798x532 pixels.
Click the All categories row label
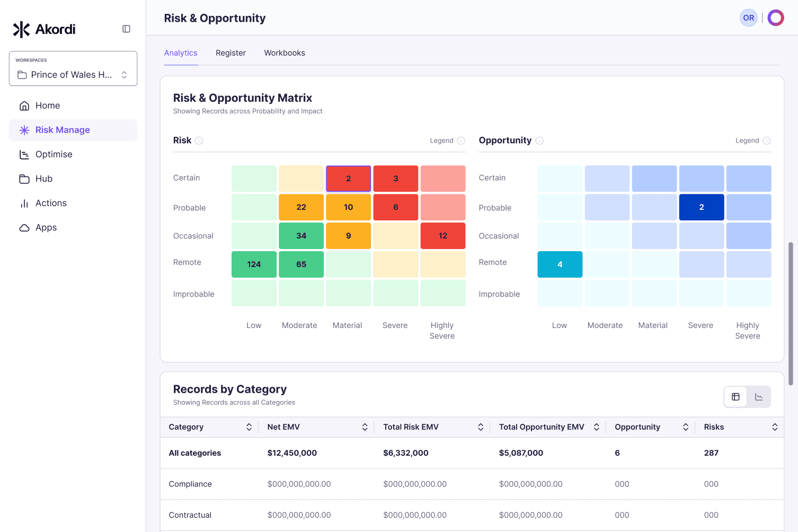[195, 453]
